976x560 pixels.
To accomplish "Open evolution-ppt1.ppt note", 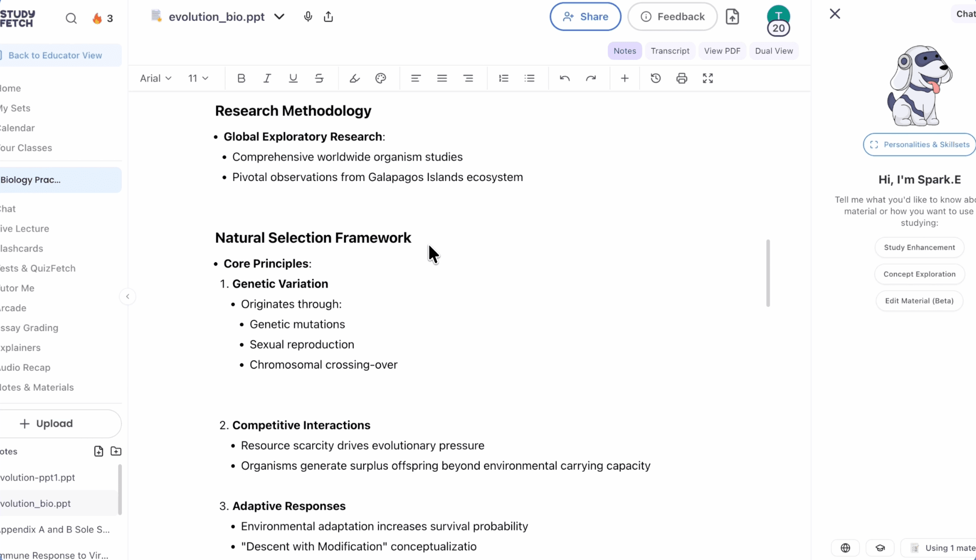I will point(38,477).
